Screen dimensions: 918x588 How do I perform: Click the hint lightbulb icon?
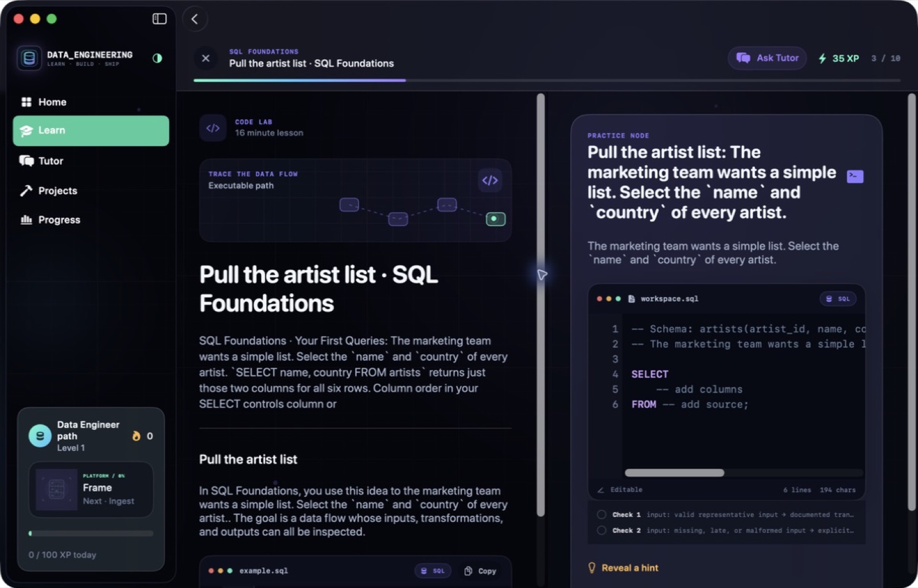(592, 568)
